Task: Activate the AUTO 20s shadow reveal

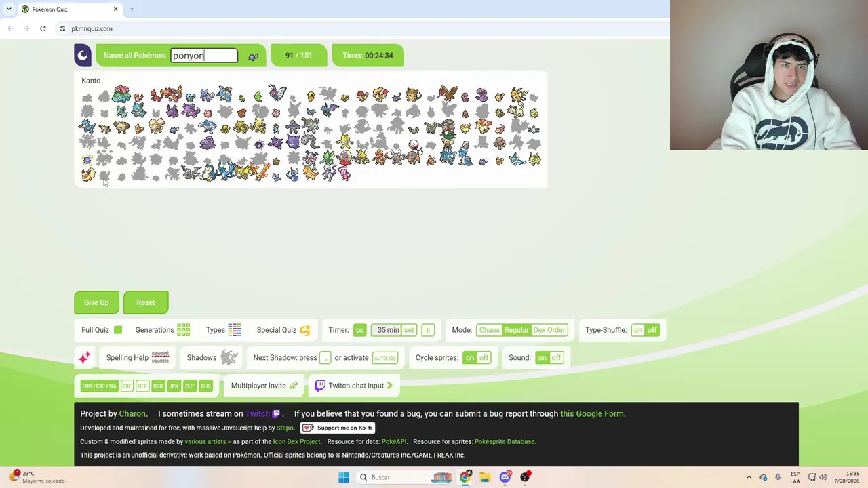Action: [385, 358]
